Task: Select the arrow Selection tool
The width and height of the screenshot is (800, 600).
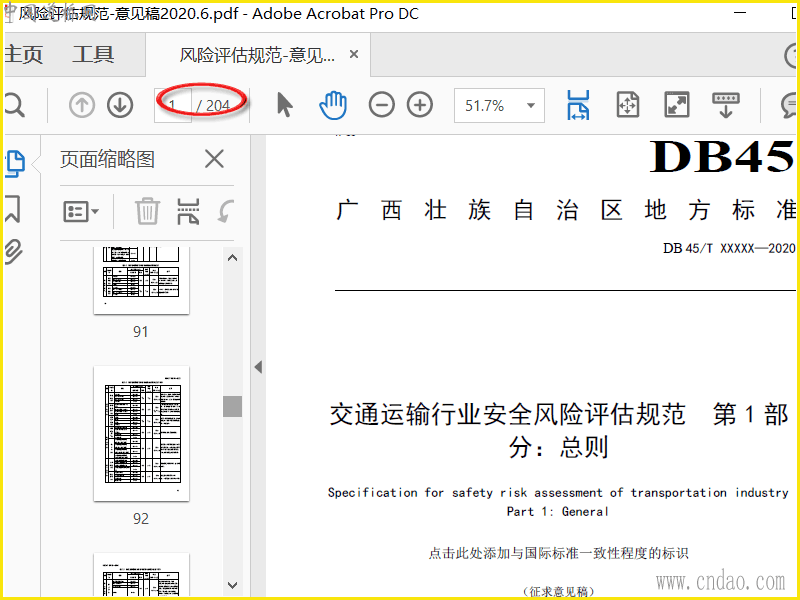Action: pos(284,106)
